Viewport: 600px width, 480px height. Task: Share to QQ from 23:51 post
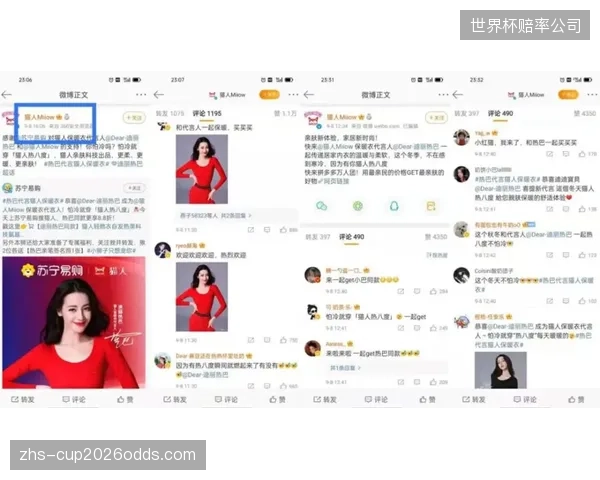tap(394, 206)
